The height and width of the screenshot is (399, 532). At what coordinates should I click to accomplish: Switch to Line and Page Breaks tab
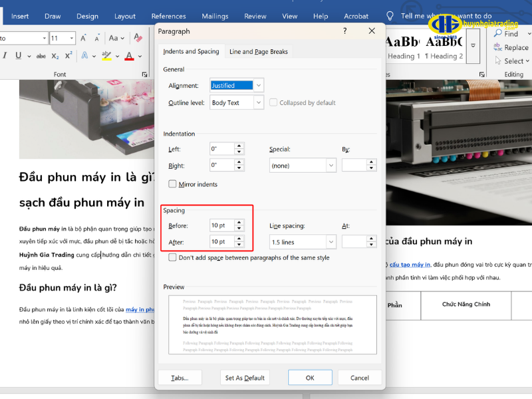pyautogui.click(x=259, y=51)
